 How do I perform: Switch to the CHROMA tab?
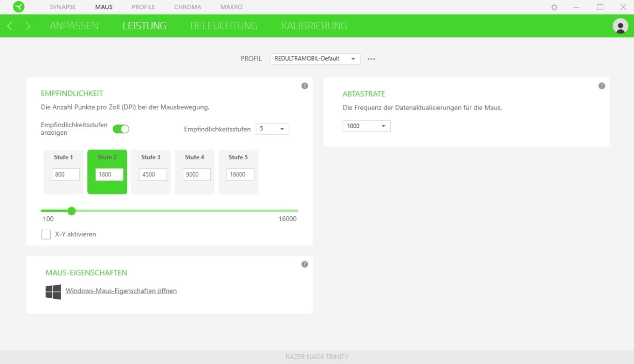(188, 7)
